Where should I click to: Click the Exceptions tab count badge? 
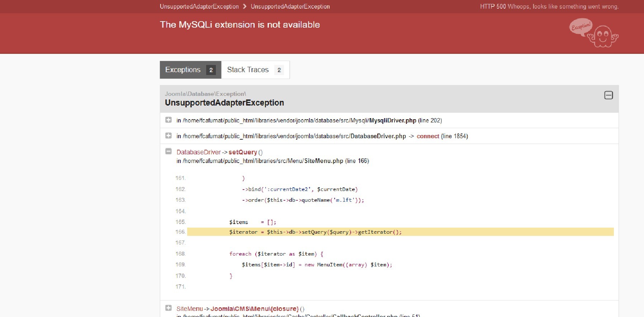tap(211, 70)
